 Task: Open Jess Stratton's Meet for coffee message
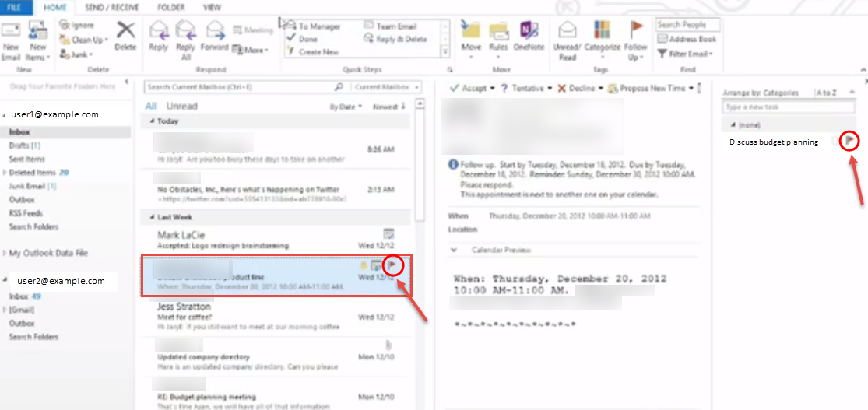[276, 317]
